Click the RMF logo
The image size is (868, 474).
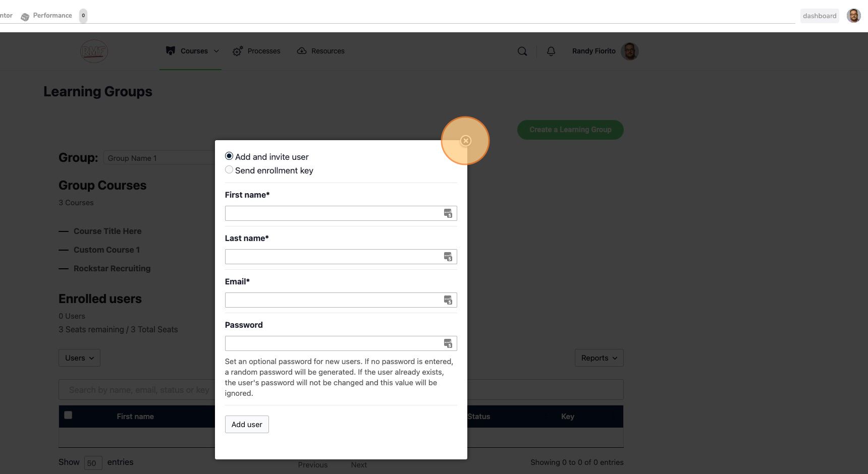point(94,51)
